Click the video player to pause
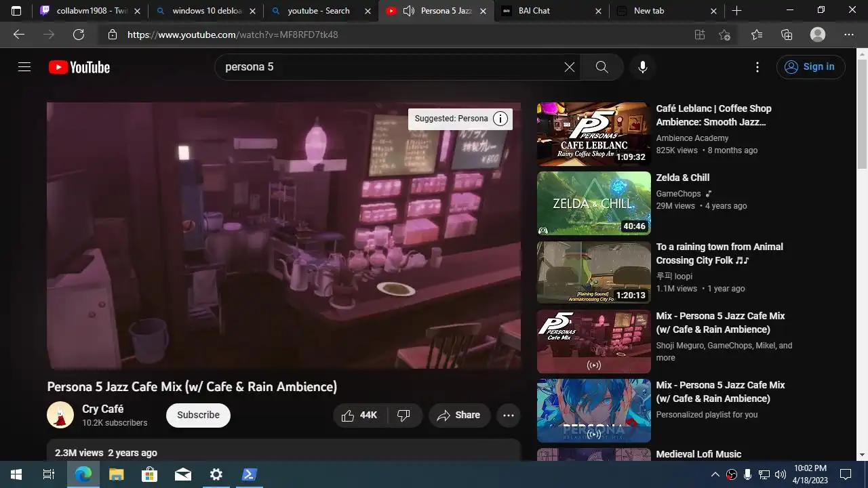This screenshot has width=868, height=488. coord(283,235)
